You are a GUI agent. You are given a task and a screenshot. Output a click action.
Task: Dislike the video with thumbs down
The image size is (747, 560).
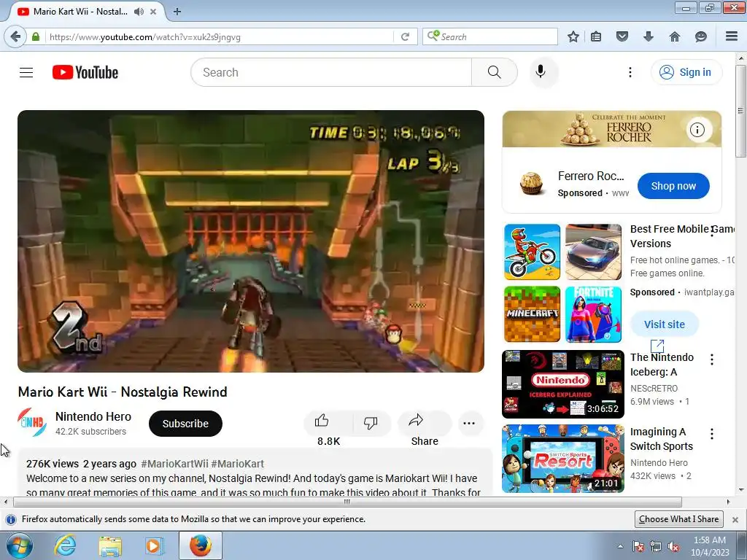click(x=371, y=424)
